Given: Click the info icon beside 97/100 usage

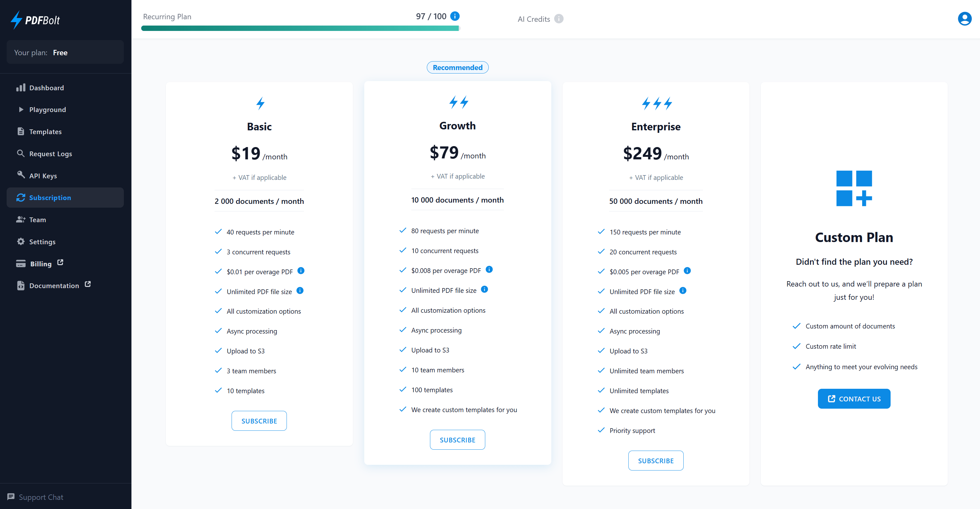Looking at the screenshot, I should [x=455, y=16].
